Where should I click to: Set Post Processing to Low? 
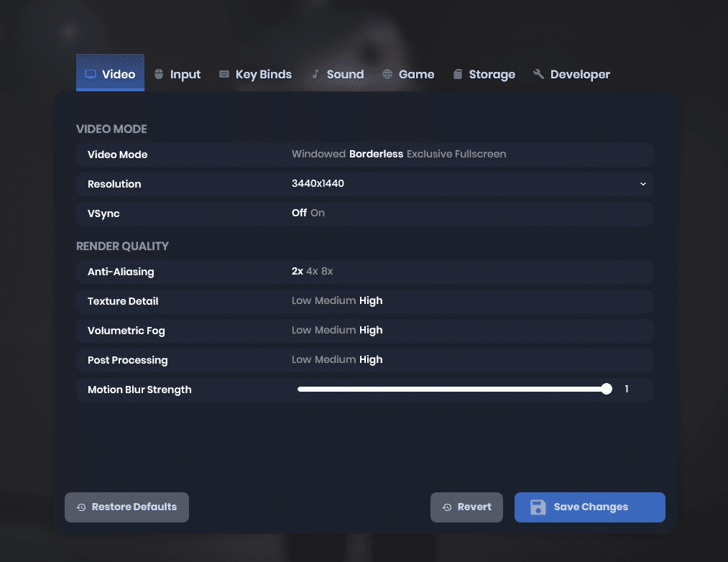pos(301,359)
